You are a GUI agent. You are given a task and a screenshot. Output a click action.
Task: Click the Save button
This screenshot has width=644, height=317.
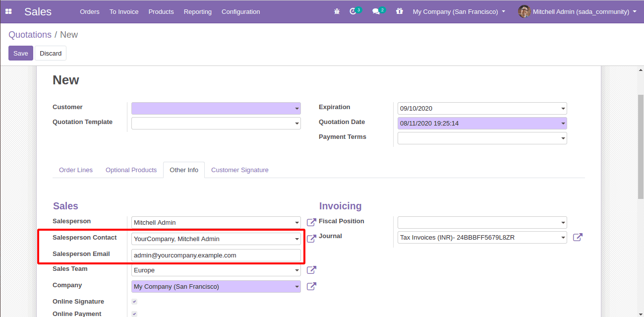pyautogui.click(x=21, y=53)
